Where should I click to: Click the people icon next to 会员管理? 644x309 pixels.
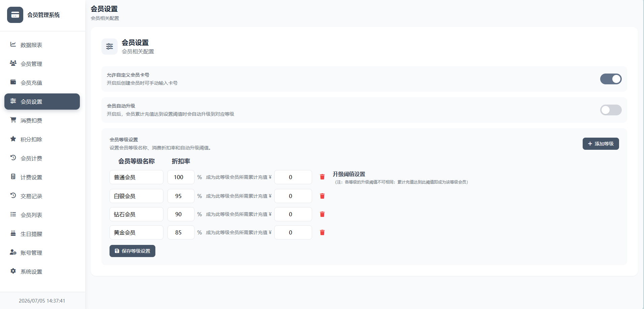click(x=13, y=63)
